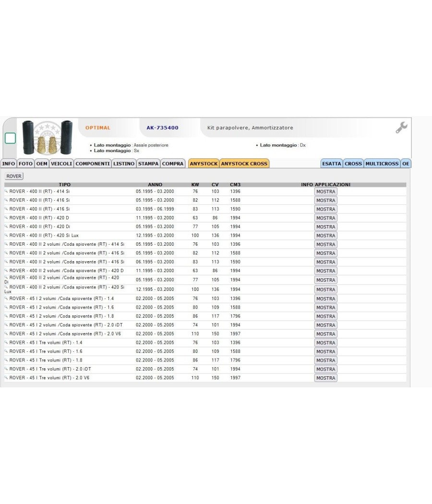Click magnifier icon beside 400 II 420 D

pos(6,217)
